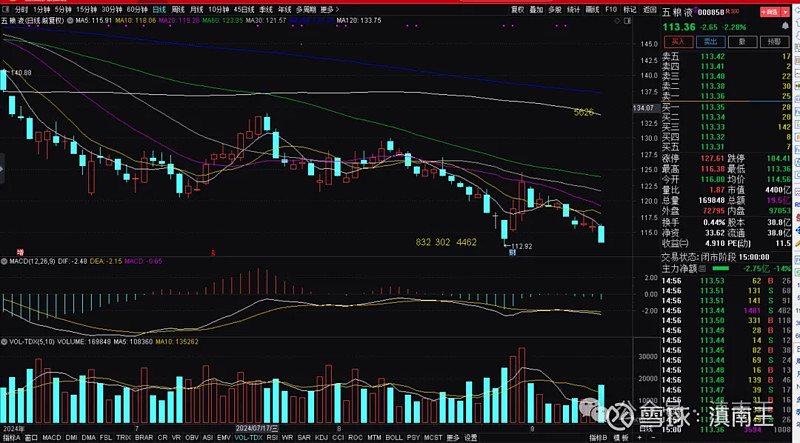Click 返回 back button
Viewport: 800px width, 443px height.
point(649,10)
